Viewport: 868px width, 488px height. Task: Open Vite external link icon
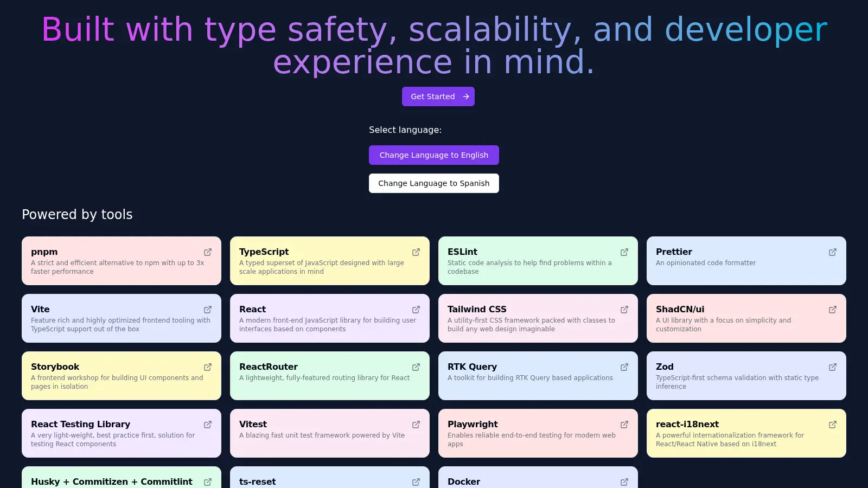pos(208,310)
